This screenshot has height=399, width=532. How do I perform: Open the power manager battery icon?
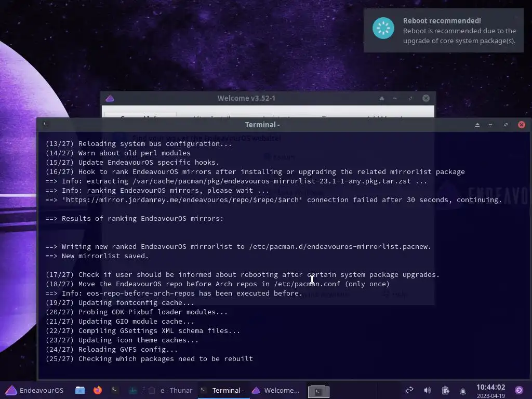click(445, 391)
